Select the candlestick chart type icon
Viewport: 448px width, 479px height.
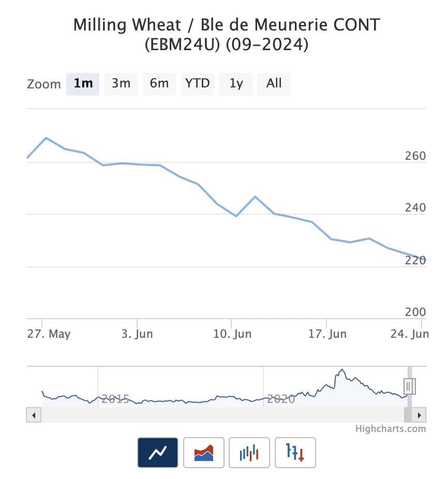249,453
